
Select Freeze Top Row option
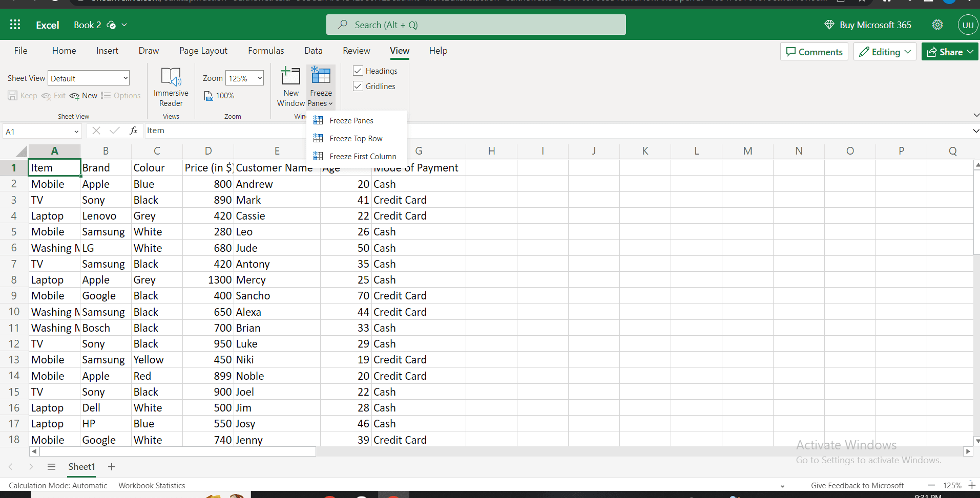pyautogui.click(x=356, y=139)
